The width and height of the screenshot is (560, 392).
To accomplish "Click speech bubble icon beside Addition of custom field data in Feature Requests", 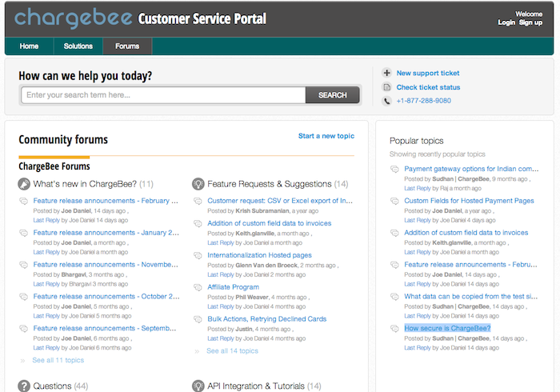I will click(x=198, y=223).
